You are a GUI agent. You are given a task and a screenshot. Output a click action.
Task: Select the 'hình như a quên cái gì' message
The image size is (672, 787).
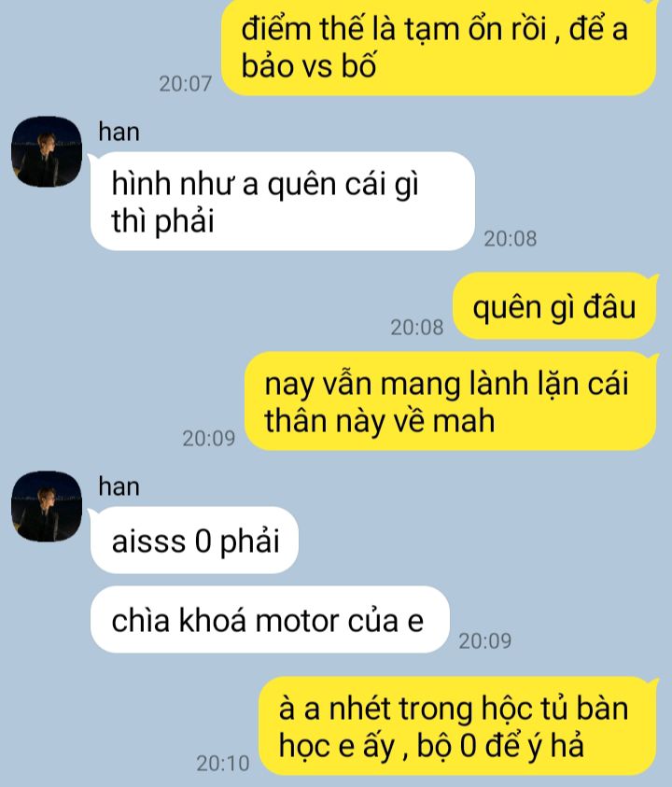point(283,201)
